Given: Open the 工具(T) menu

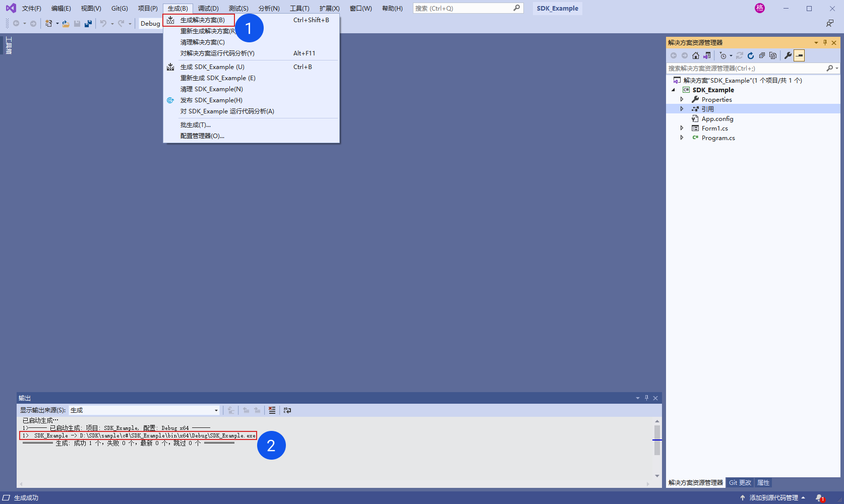Looking at the screenshot, I should pos(299,8).
